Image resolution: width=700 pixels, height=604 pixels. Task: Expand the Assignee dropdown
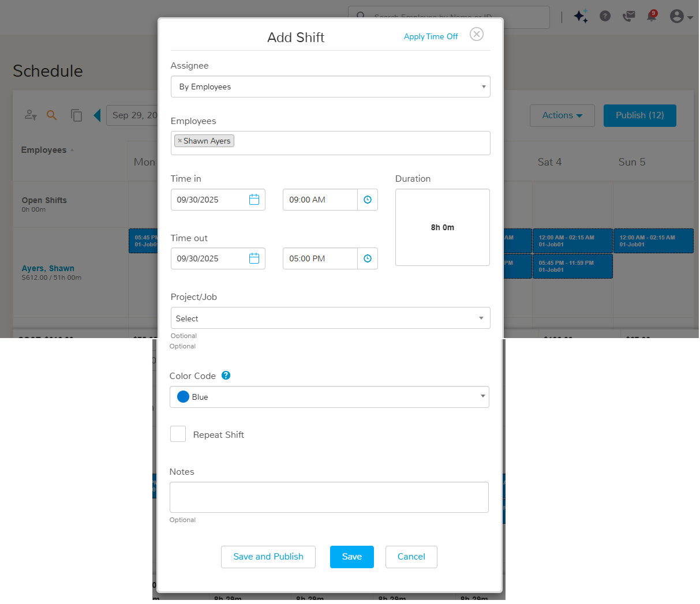pyautogui.click(x=330, y=87)
